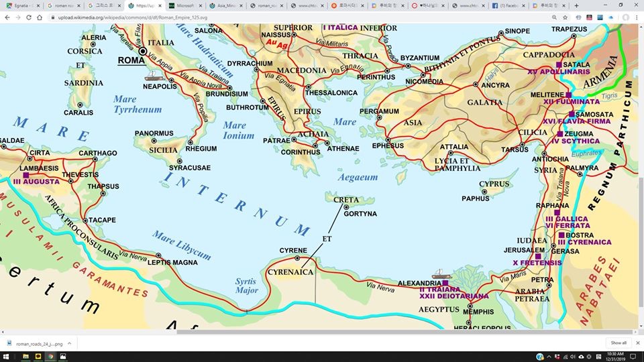Open a new browser tab
Viewport: 644px width, 362px height.
click(576, 6)
